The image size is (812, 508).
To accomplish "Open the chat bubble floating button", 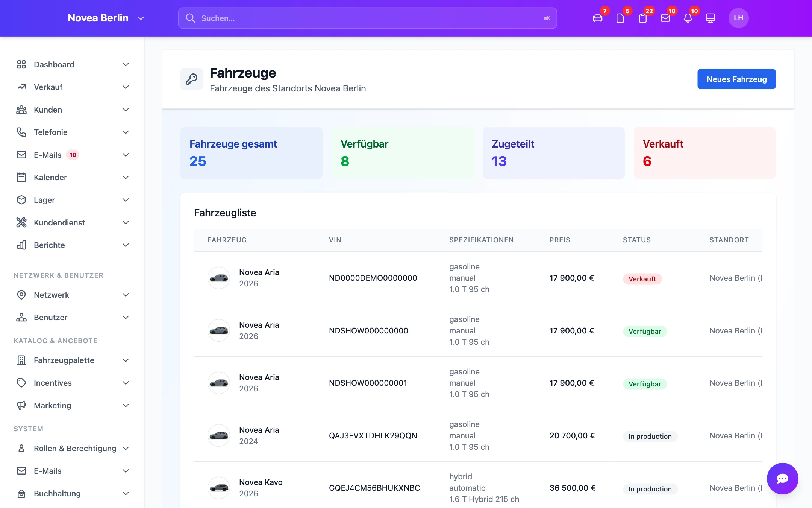I will click(x=783, y=479).
